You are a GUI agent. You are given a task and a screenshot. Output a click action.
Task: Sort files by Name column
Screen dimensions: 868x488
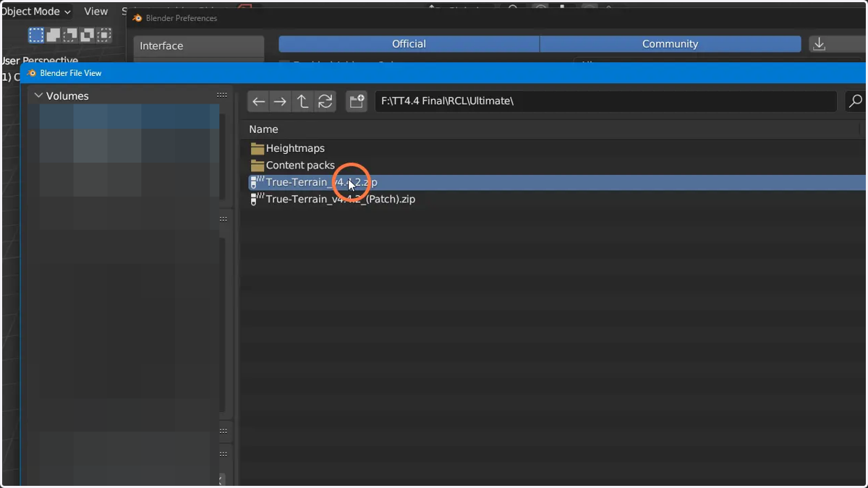pos(263,129)
